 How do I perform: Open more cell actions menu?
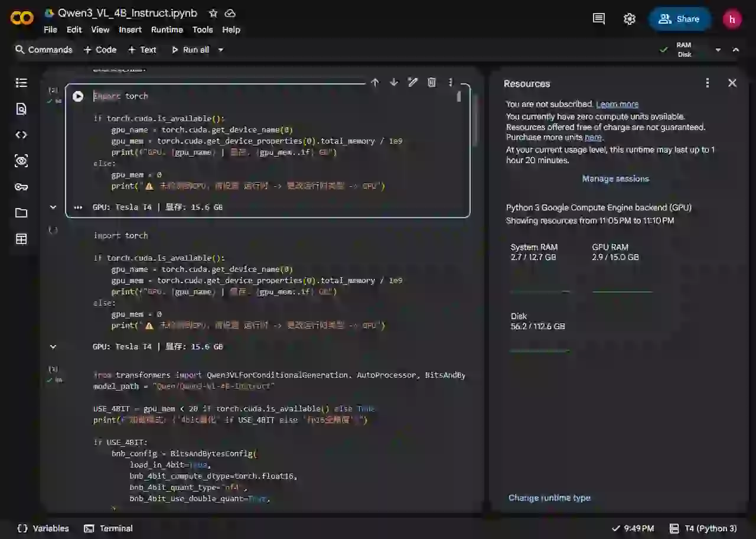(451, 83)
